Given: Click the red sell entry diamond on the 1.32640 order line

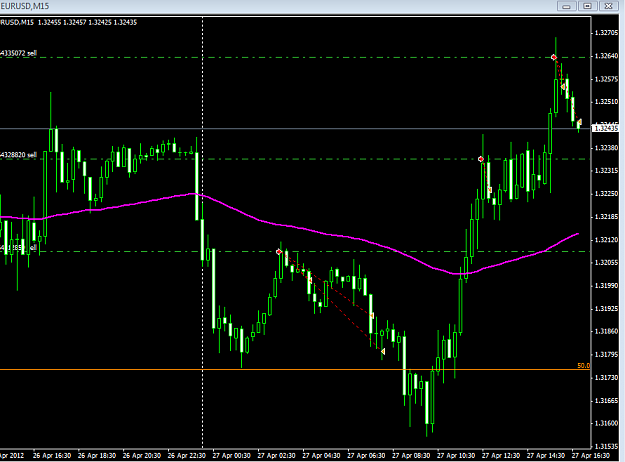Looking at the screenshot, I should click(x=554, y=57).
